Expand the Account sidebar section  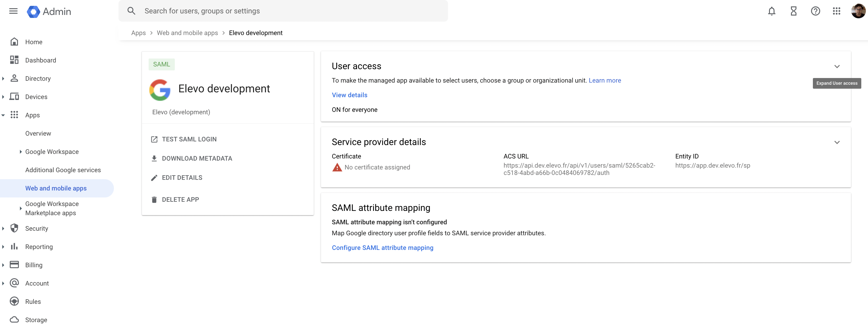(3, 283)
